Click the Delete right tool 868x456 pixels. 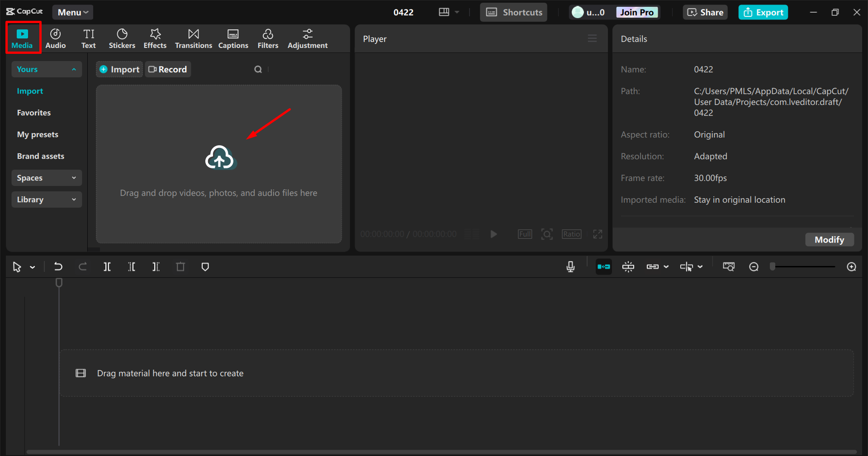[156, 267]
